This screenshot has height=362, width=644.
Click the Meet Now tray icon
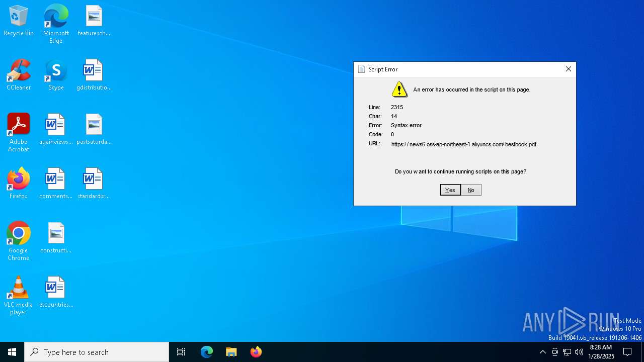555,352
